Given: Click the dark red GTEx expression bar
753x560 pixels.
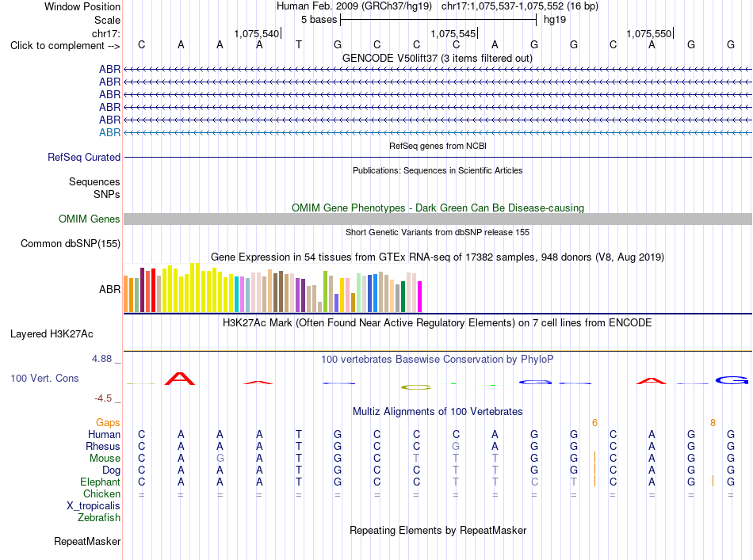Looking at the screenshot, I should [142, 290].
